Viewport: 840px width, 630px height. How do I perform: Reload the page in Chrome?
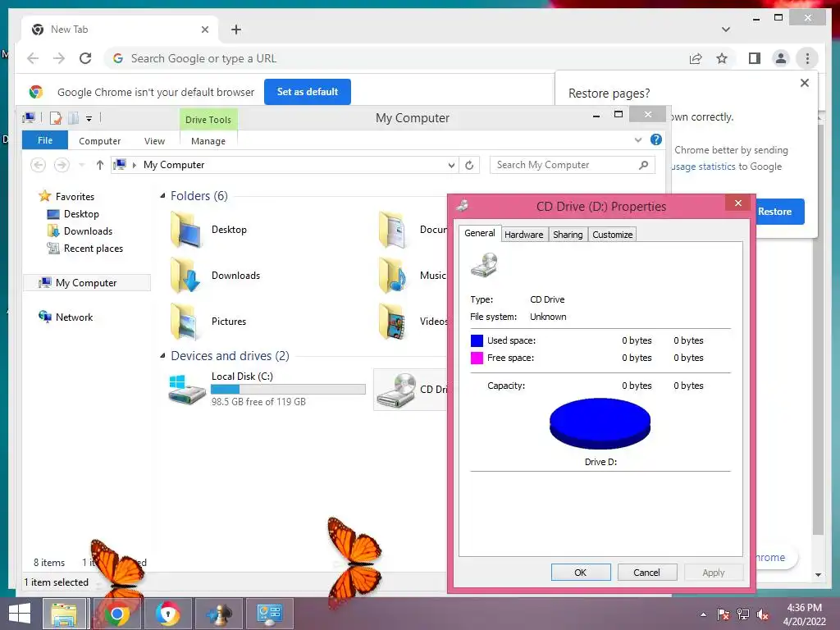85,58
